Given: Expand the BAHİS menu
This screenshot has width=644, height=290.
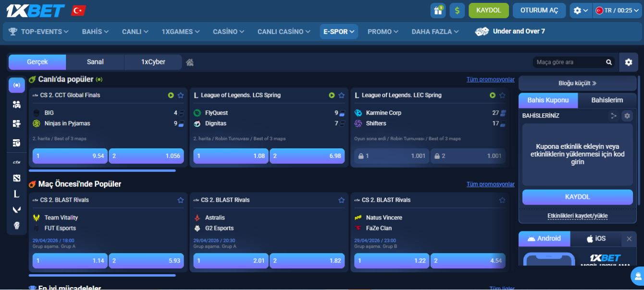Looking at the screenshot, I should coord(95,32).
